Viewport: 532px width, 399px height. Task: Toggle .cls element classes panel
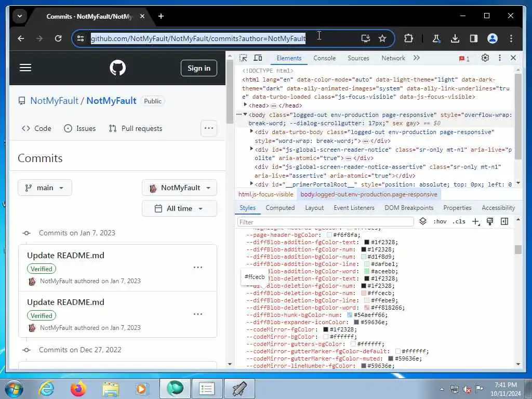pos(459,221)
